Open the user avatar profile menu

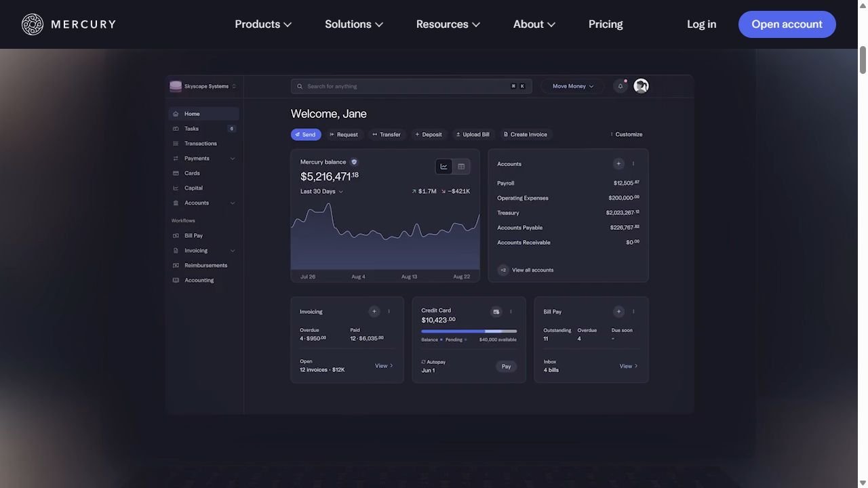click(641, 86)
